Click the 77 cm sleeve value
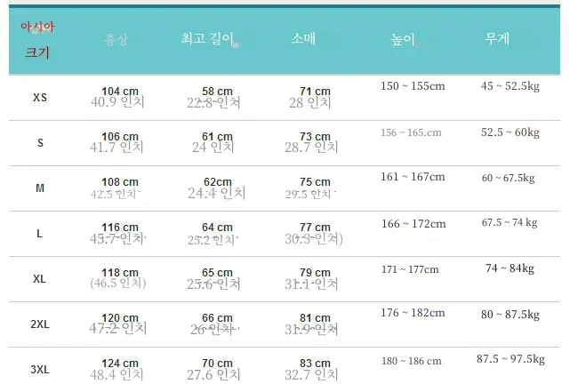578x392 pixels. 315,227
